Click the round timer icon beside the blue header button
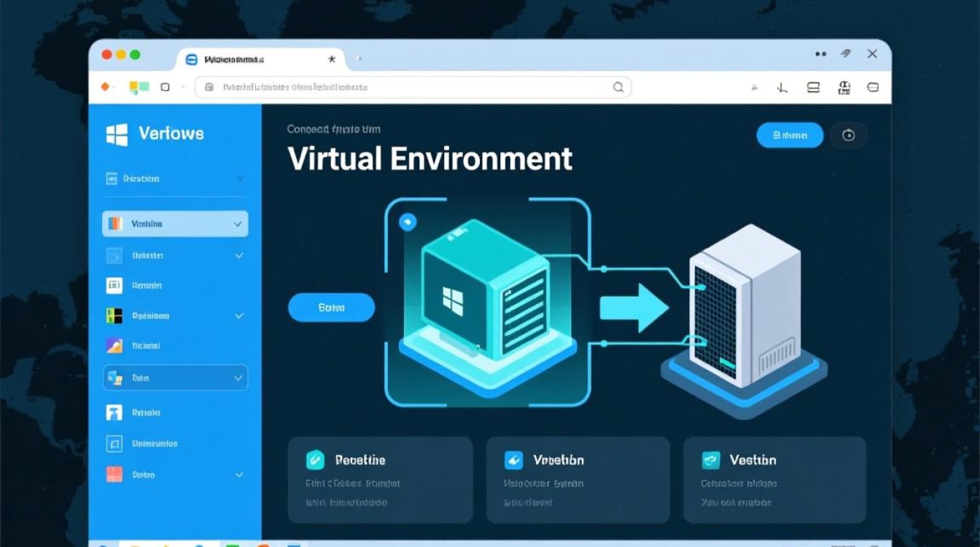 [848, 135]
